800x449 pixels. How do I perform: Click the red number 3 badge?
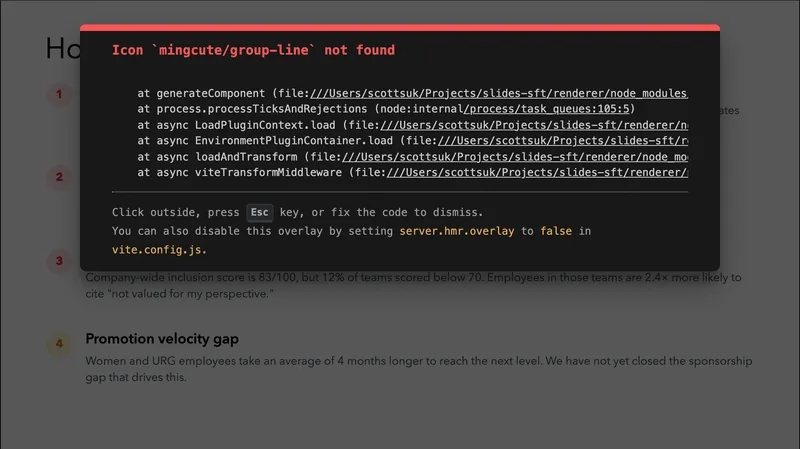point(59,261)
